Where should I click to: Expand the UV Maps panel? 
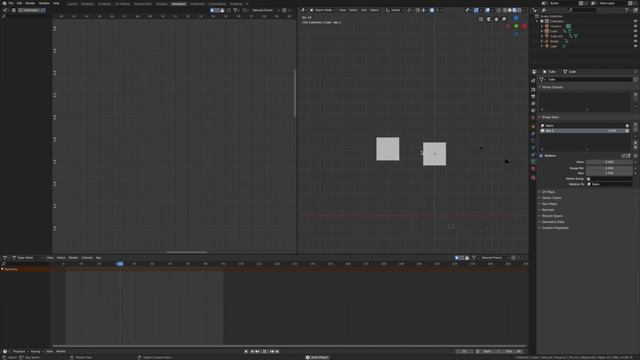pos(548,192)
